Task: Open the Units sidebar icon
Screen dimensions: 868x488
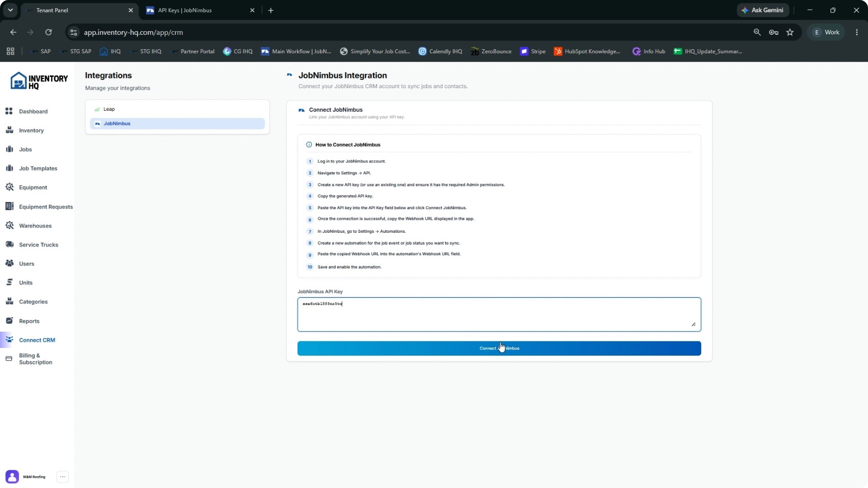Action: click(x=9, y=282)
